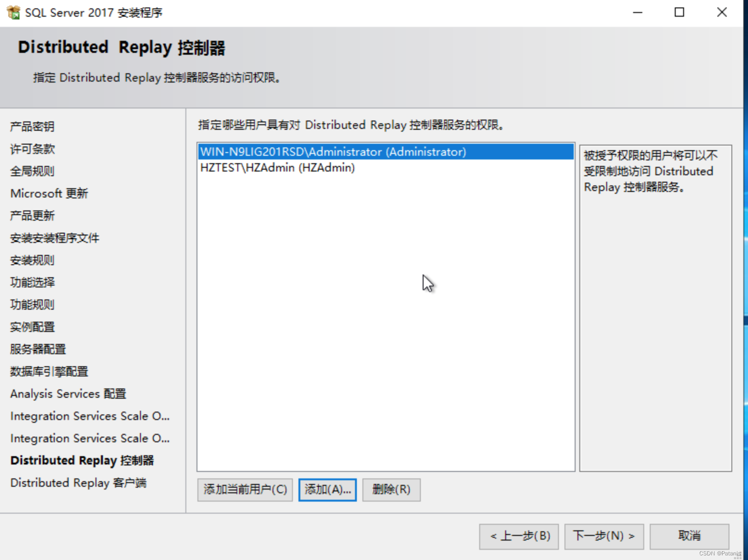Open the 全局规则 step in sidebar
748x560 pixels.
click(32, 171)
